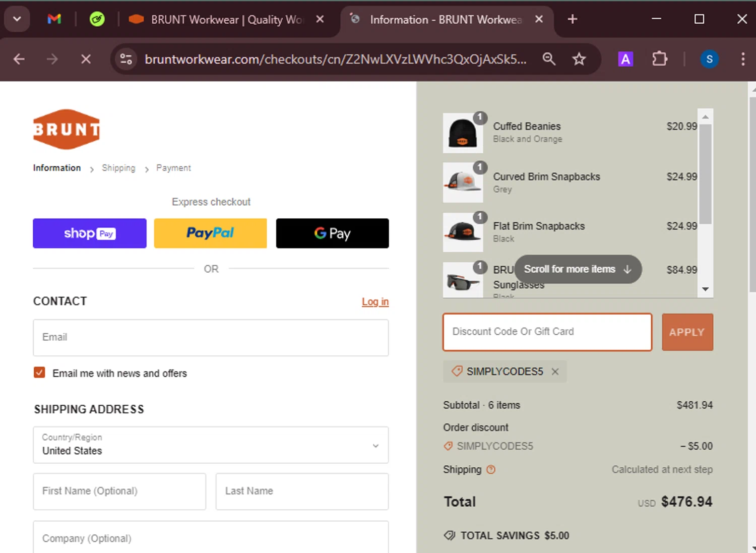The height and width of the screenshot is (553, 756).
Task: Click the SIMPLYCODES5 tag icon
Action: click(x=457, y=371)
